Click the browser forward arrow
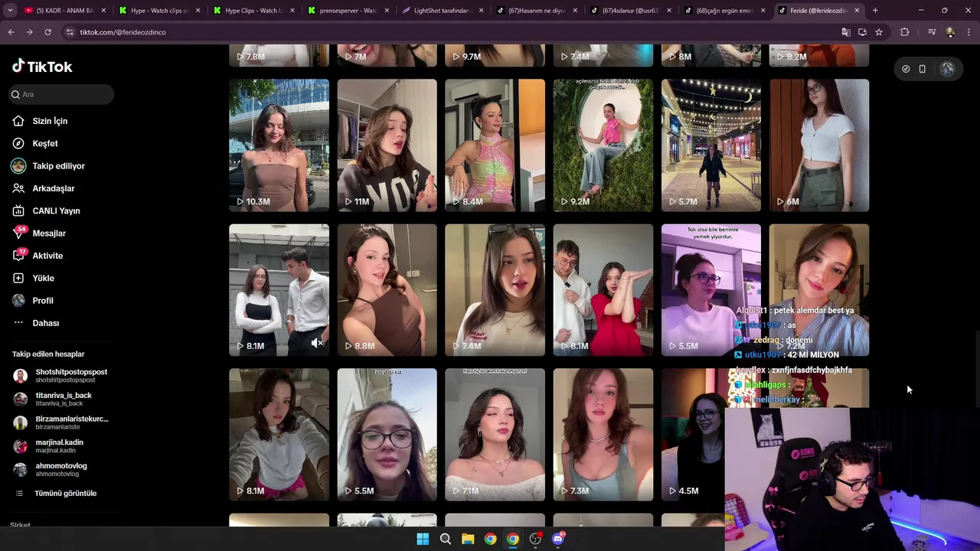 pyautogui.click(x=29, y=32)
